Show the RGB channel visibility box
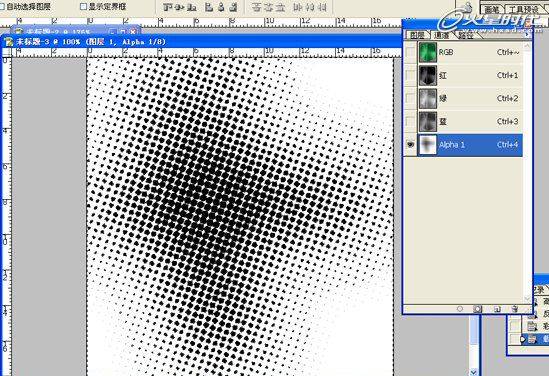This screenshot has width=549, height=376. coord(410,52)
